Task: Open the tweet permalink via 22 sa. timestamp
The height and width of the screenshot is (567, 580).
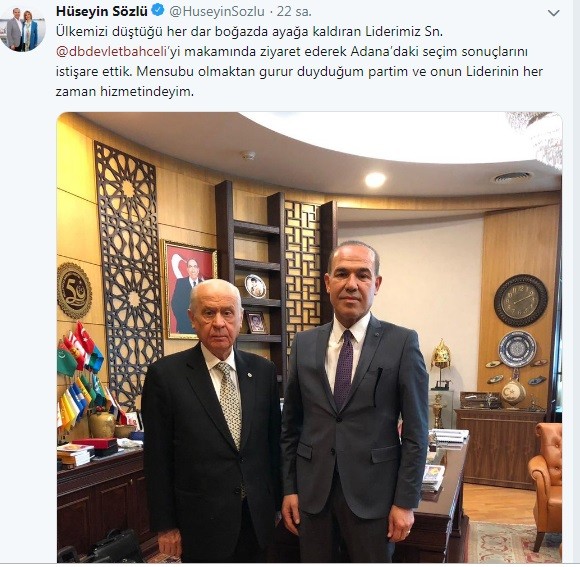Action: click(294, 12)
